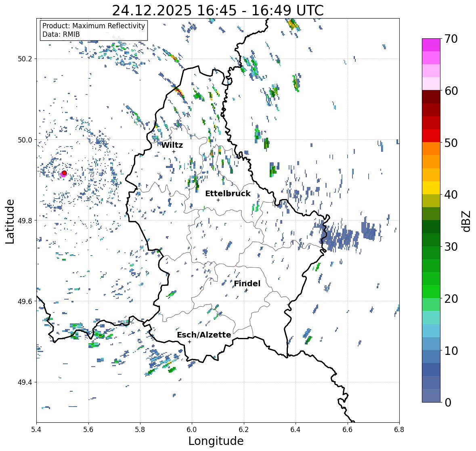Click latitude tick label 50.2

(x=25, y=59)
